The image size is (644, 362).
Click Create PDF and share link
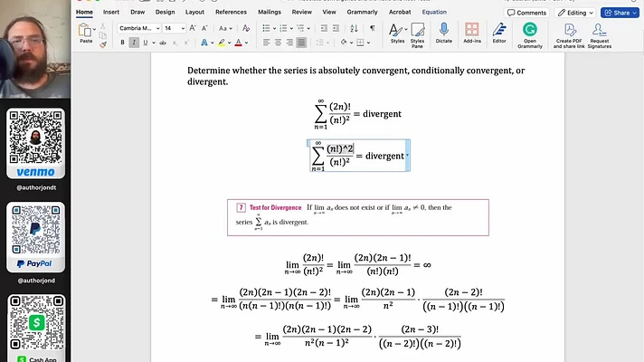coord(569,35)
